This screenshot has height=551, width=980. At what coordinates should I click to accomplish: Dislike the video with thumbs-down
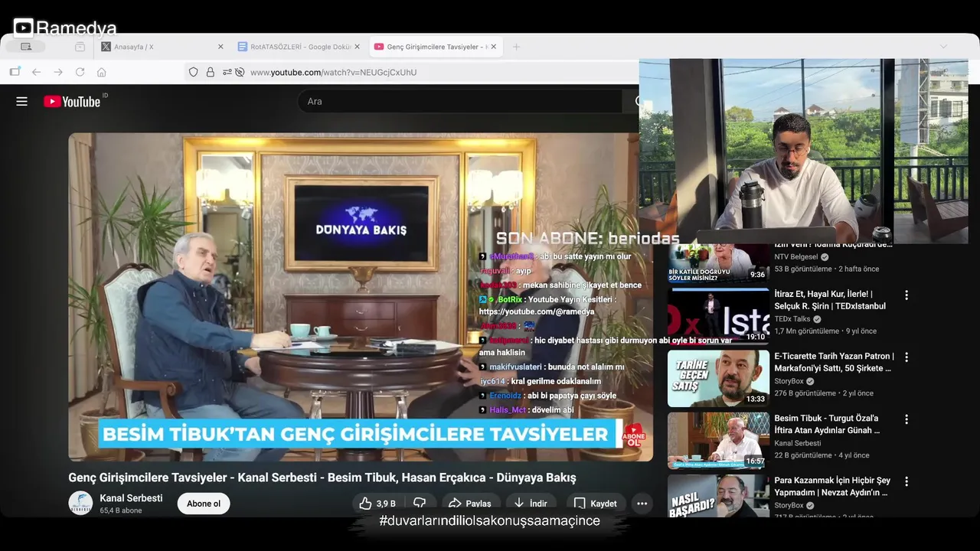(420, 504)
